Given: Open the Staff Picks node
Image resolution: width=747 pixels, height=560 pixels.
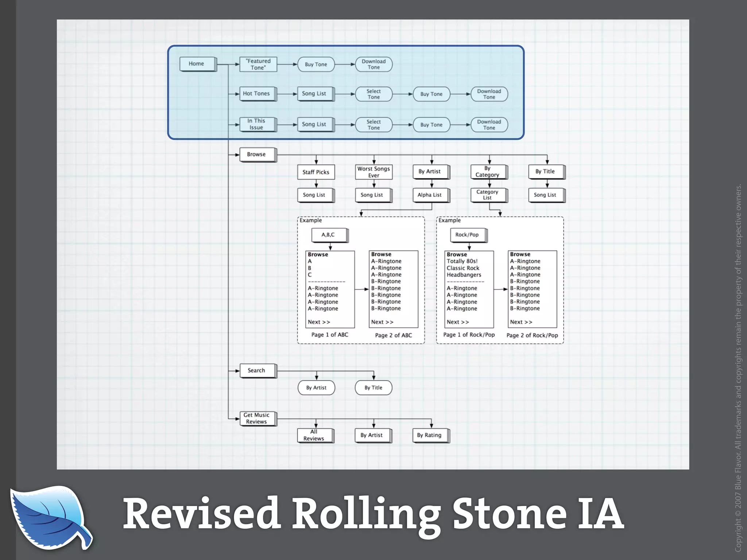Looking at the screenshot, I should point(316,172).
